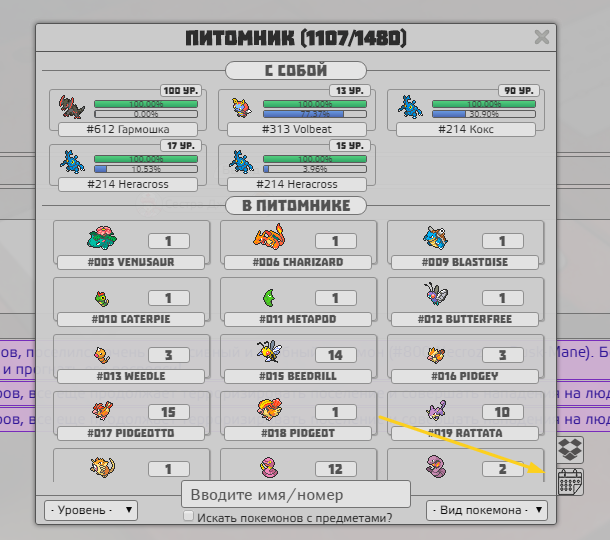
Task: Choose the Weedle sprite
Action: (102, 355)
